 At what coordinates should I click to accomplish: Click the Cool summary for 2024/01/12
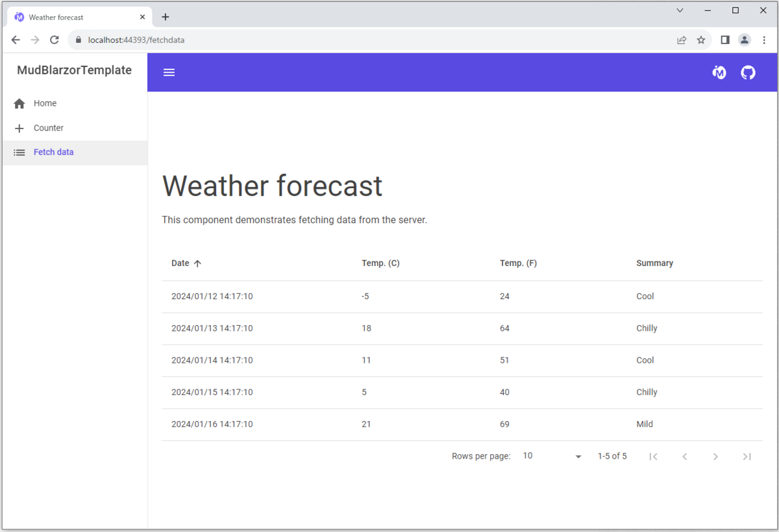pos(645,296)
